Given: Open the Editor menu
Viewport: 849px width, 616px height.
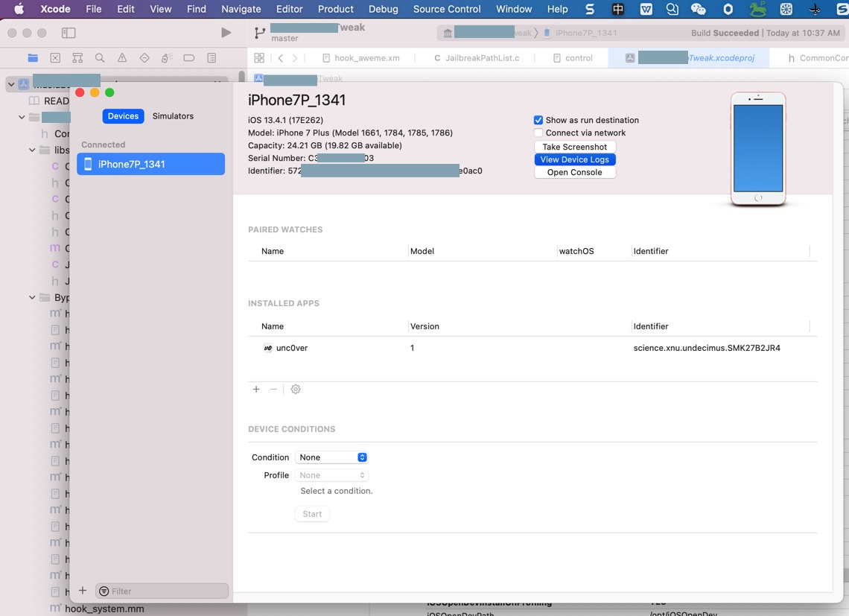Looking at the screenshot, I should coord(289,9).
